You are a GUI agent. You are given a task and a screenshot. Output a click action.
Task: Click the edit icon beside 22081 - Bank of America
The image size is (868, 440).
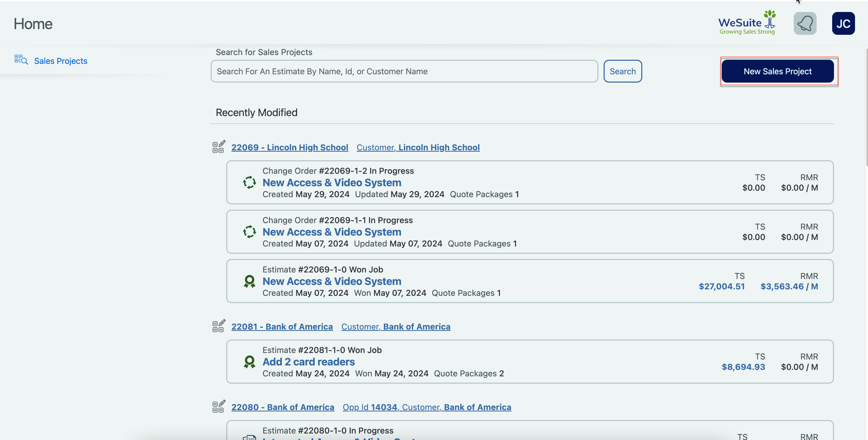pos(219,326)
